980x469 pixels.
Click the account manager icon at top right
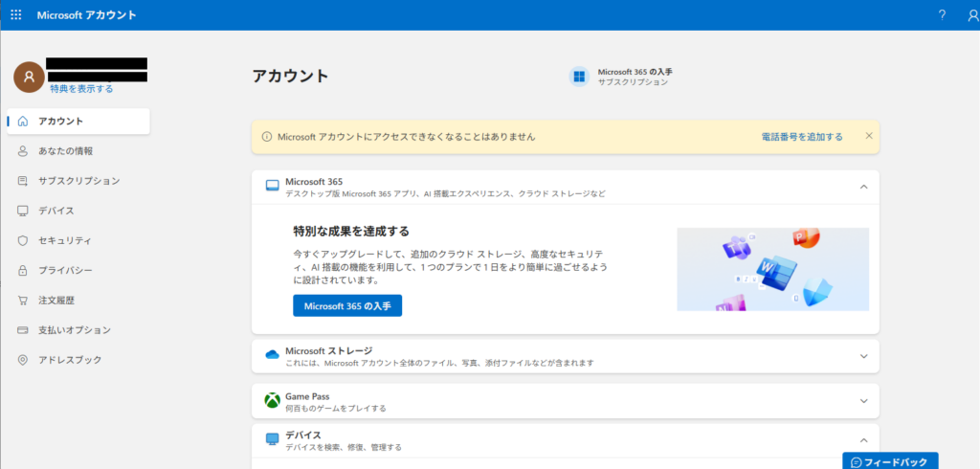coord(972,15)
